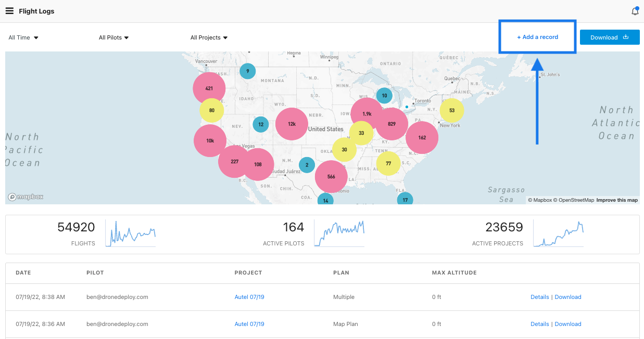Select the blue cluster labeled 9
Screen dimensions: 644x339
(247, 71)
